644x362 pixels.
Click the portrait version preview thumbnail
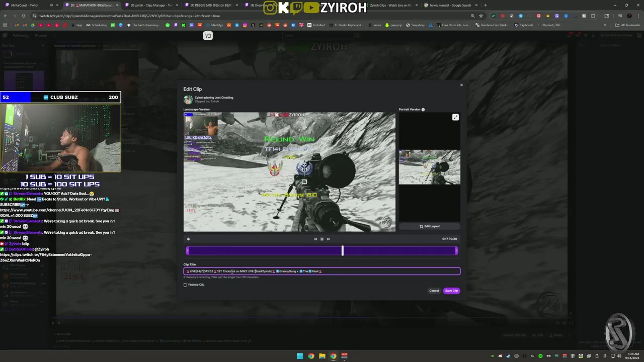point(430,167)
